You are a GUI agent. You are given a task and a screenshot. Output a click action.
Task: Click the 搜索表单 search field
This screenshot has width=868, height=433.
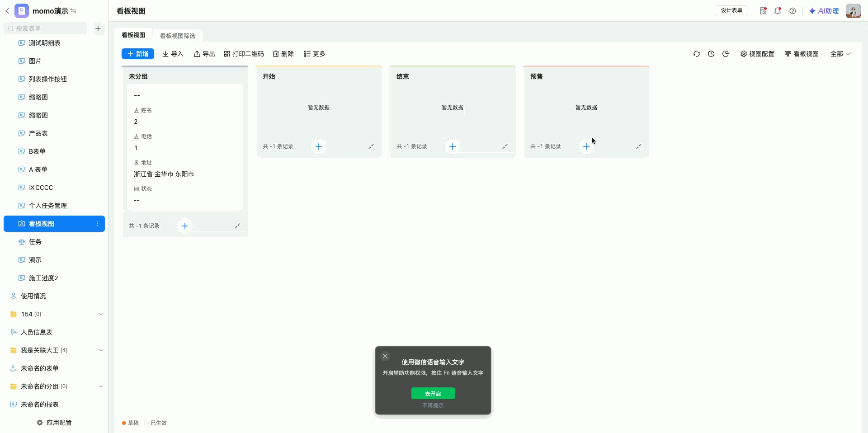tap(45, 28)
